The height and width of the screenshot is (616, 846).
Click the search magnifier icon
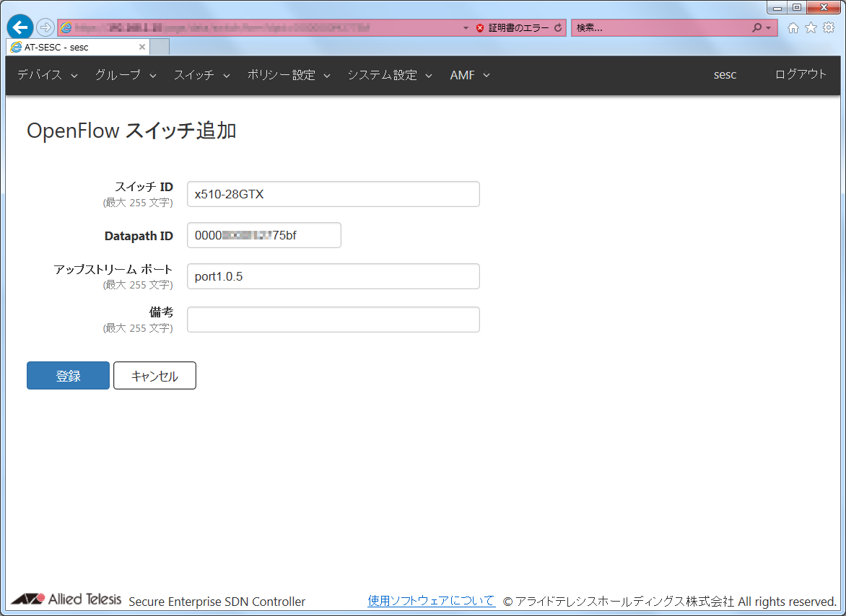click(757, 27)
